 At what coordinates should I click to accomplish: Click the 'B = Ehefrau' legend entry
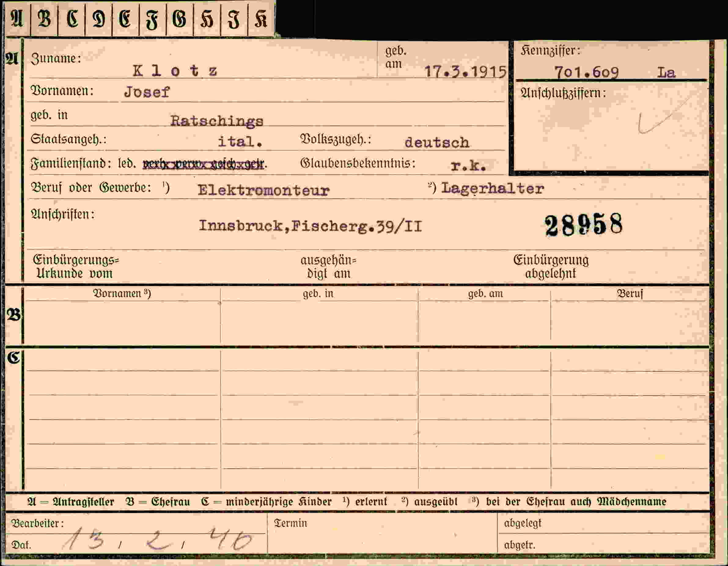[x=158, y=502]
